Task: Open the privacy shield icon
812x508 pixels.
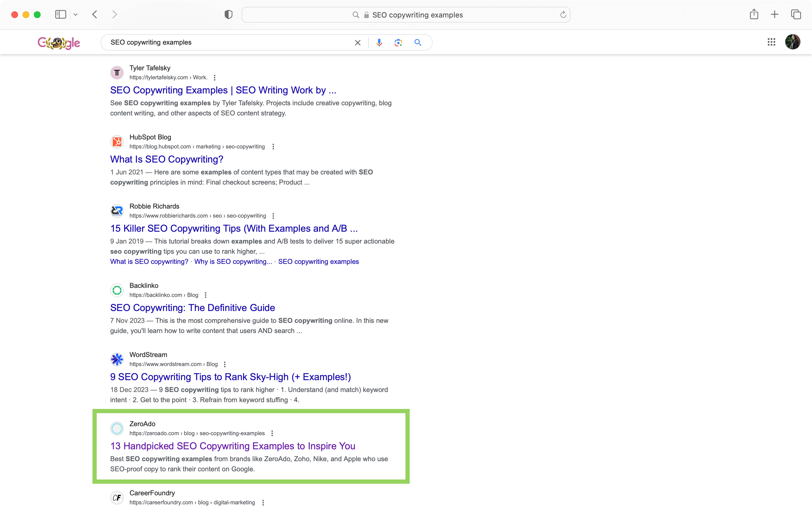Action: [x=228, y=14]
